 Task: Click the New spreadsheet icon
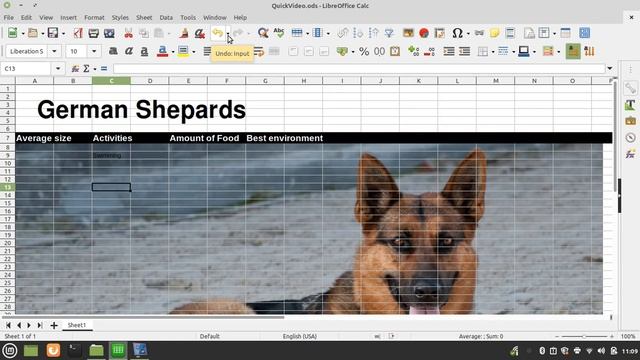click(x=13, y=33)
